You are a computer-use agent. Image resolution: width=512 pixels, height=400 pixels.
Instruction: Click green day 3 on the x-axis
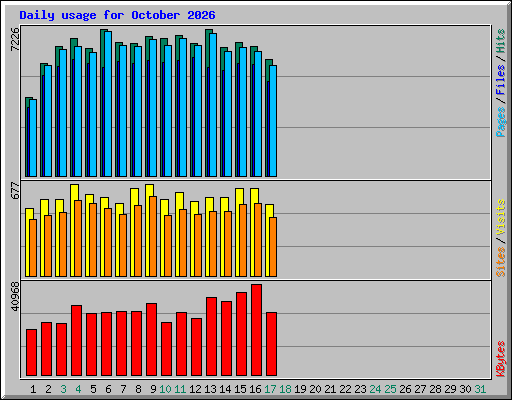[63, 389]
